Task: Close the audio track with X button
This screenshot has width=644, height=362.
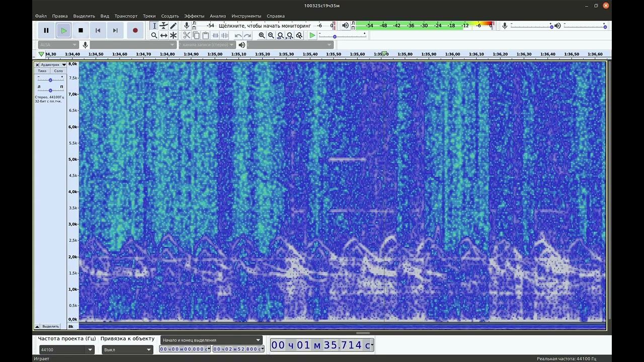Action: [37, 65]
